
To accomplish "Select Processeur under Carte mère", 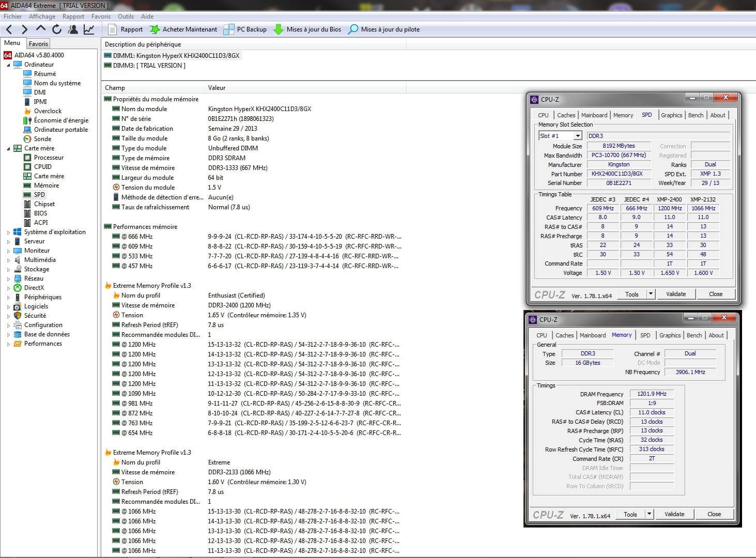I will coord(49,158).
